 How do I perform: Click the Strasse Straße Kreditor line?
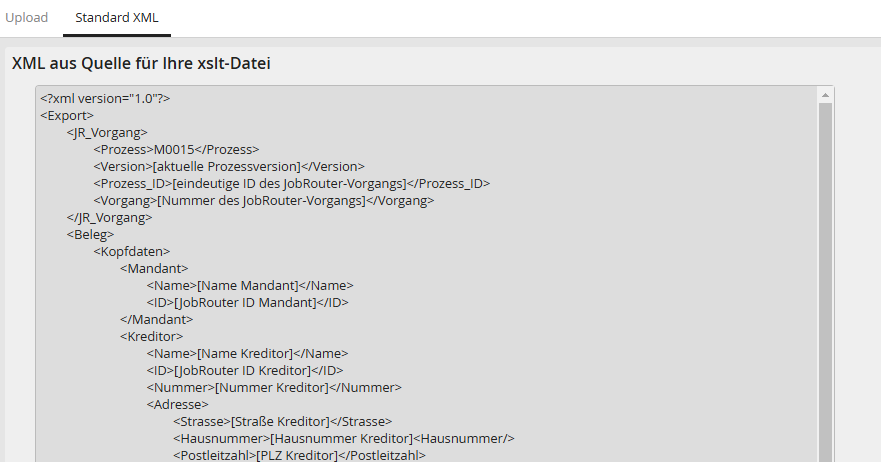click(x=283, y=422)
